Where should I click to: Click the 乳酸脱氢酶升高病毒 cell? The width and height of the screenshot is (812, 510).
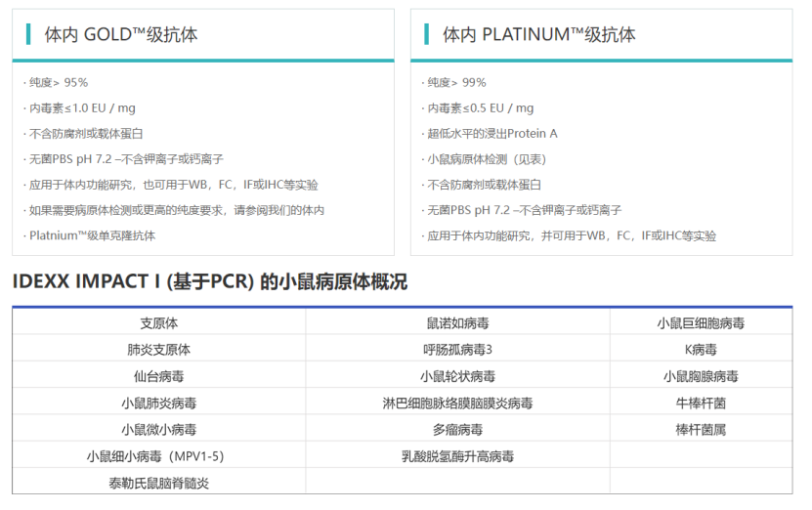pos(457,456)
